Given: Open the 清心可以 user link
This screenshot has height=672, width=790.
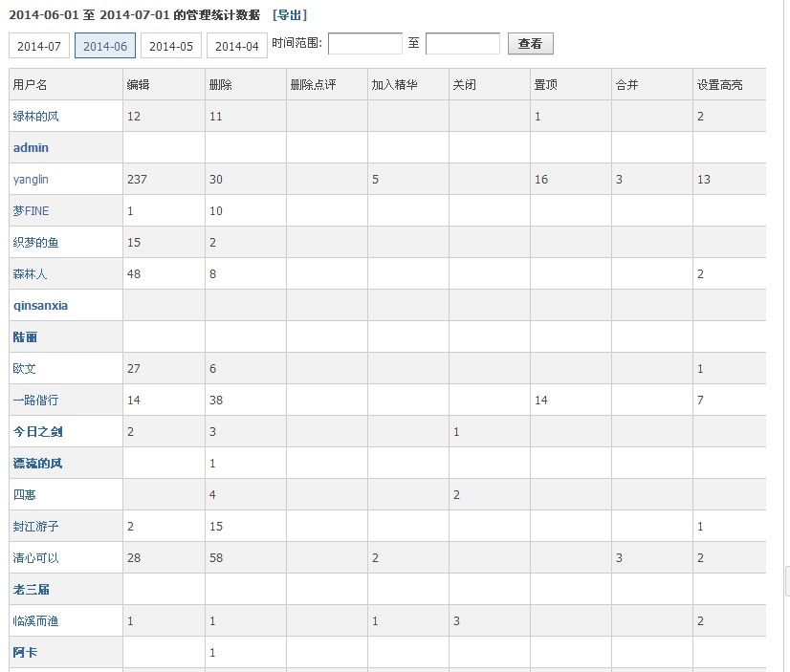Looking at the screenshot, I should tap(35, 557).
